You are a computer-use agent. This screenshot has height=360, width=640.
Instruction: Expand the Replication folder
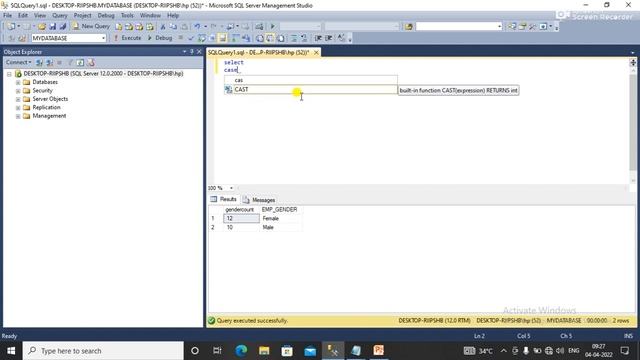pos(18,108)
